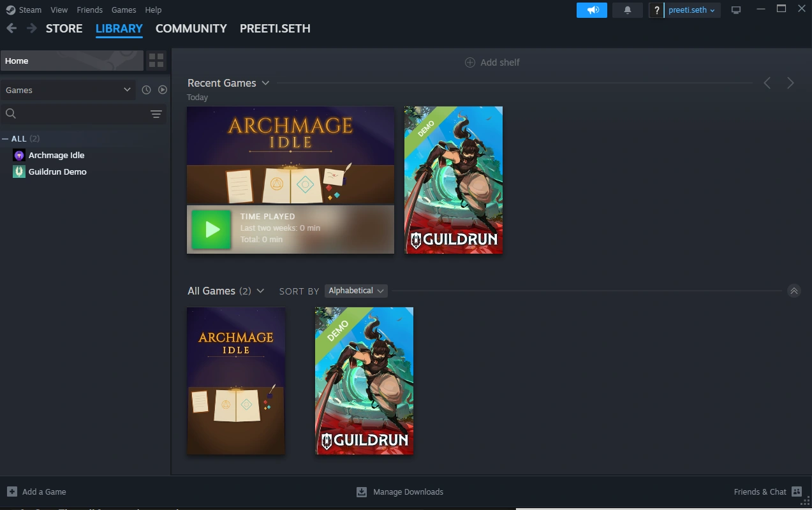Viewport: 812px width, 510px height.
Task: Switch to the COMMUNITY tab
Action: point(191,29)
